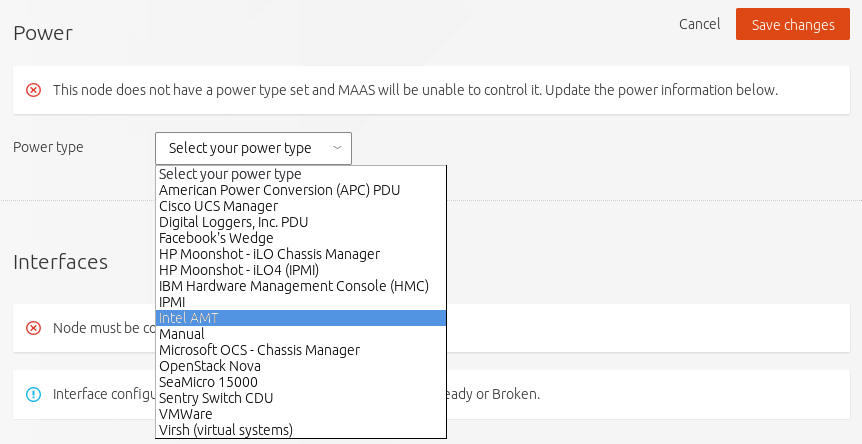The width and height of the screenshot is (862, 444).
Task: Select Digital Loggers, Inc. PDU option
Action: click(x=233, y=222)
